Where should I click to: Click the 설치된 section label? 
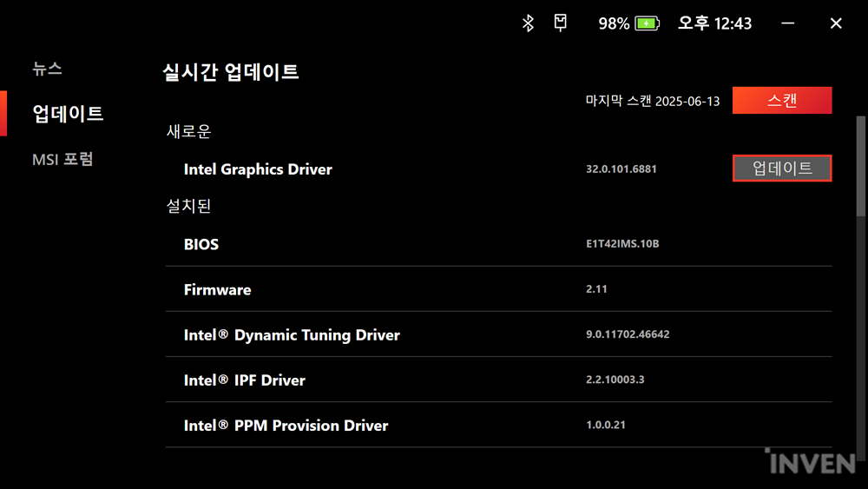188,206
